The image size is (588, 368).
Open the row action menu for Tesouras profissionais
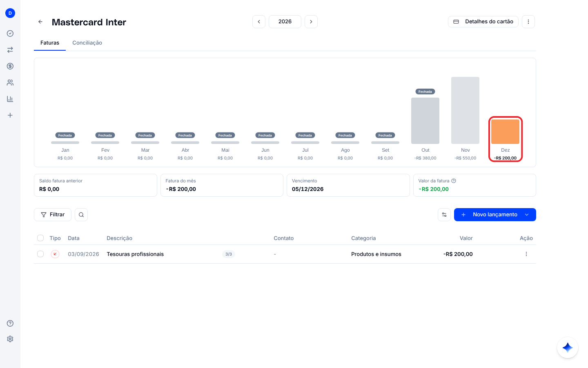click(x=526, y=254)
